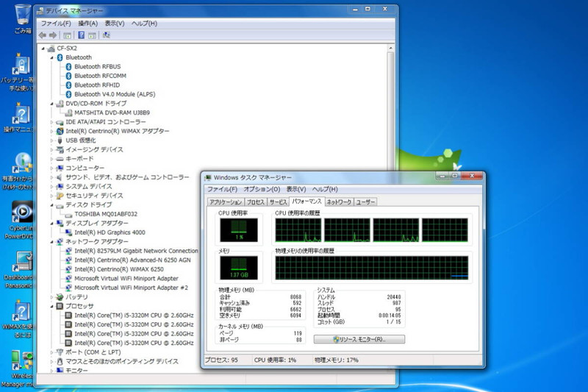
Task: Click the Device Manager title bar icon
Action: click(x=40, y=11)
